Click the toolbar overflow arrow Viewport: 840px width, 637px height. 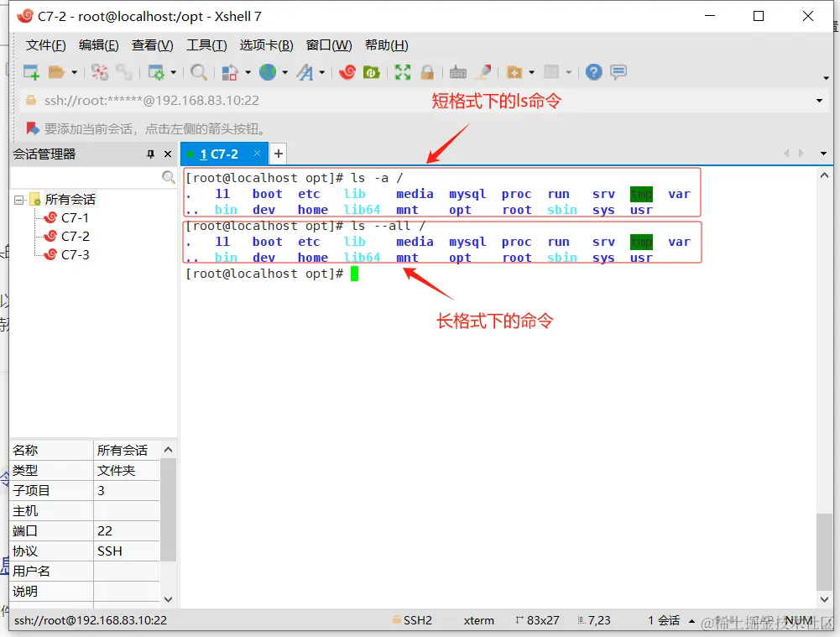(826, 78)
